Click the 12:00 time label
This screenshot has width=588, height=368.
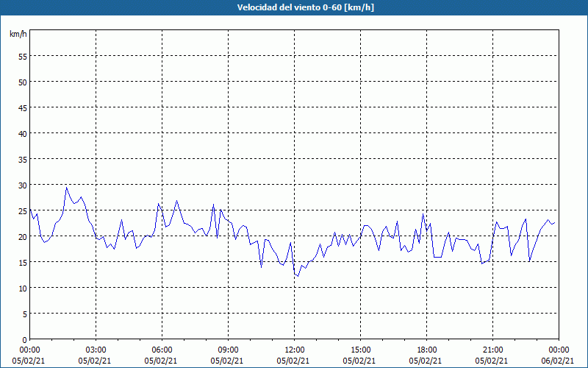click(294, 350)
